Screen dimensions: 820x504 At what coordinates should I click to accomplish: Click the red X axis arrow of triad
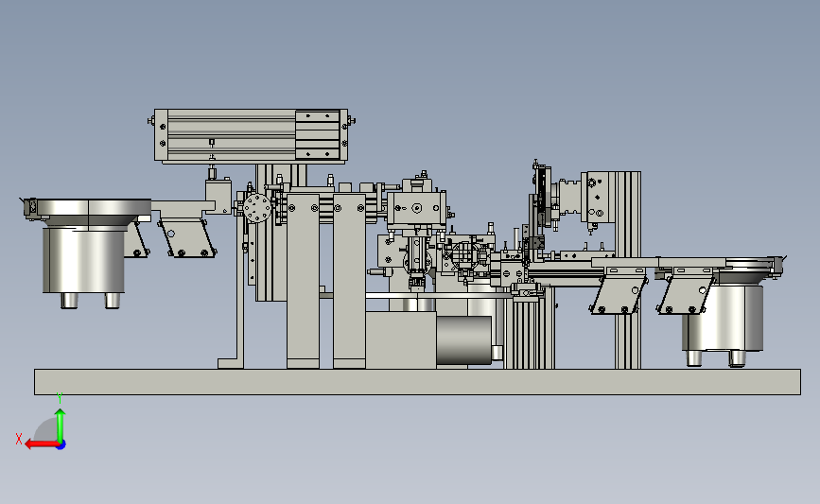[41, 444]
